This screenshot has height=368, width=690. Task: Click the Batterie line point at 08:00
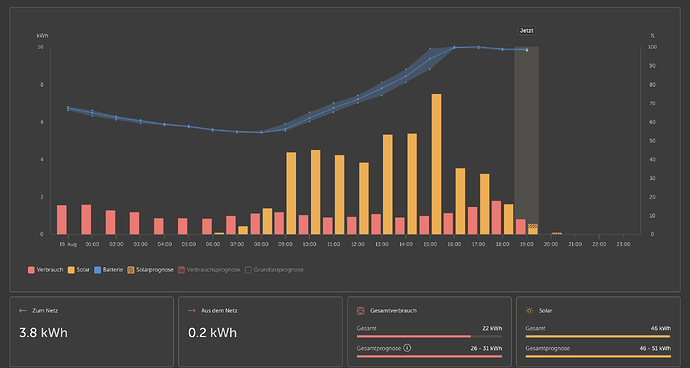pos(261,132)
